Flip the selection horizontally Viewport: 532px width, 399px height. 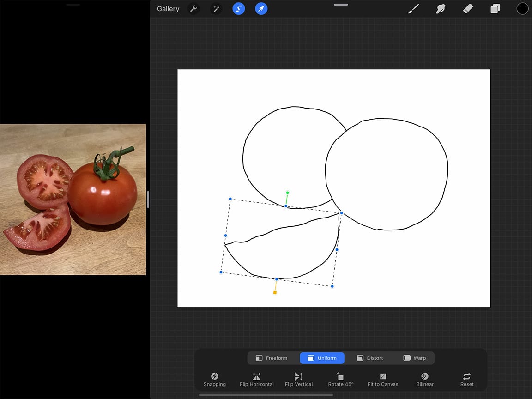[256, 380]
